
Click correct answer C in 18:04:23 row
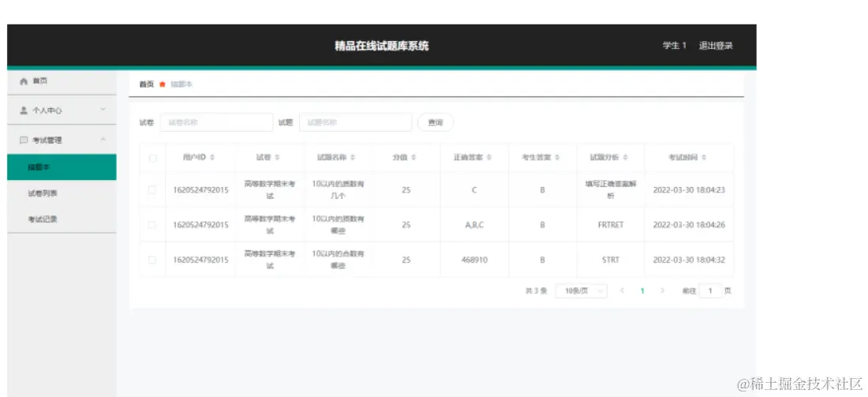[474, 190]
